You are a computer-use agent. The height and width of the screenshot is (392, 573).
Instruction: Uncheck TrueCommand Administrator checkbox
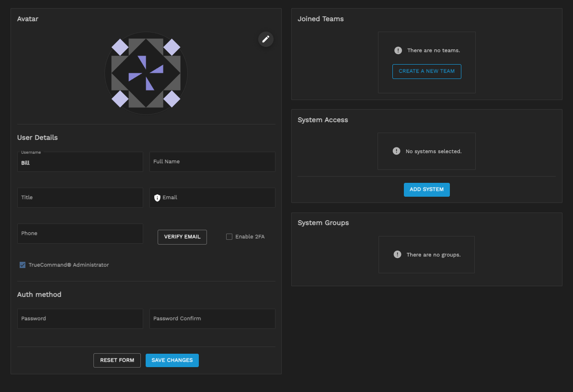click(x=23, y=265)
